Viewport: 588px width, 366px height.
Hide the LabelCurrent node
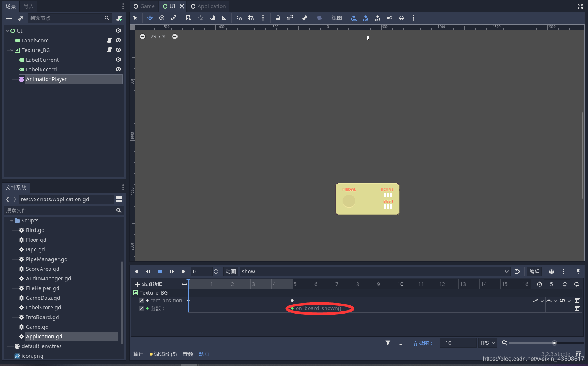118,60
